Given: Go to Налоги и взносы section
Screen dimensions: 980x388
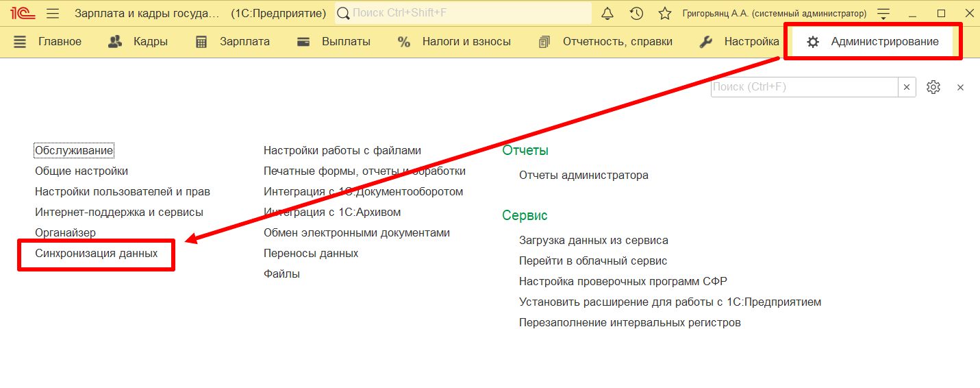Looking at the screenshot, I should pos(454,42).
